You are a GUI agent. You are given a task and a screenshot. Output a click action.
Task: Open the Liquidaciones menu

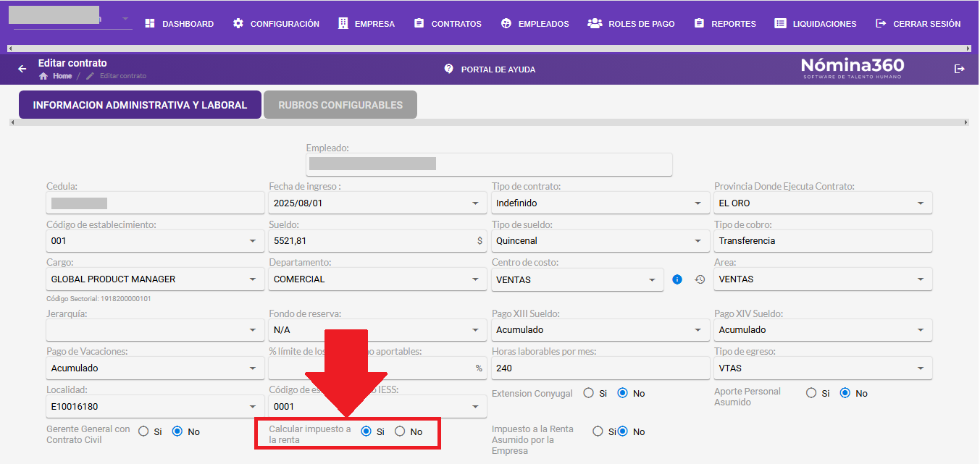(x=816, y=24)
